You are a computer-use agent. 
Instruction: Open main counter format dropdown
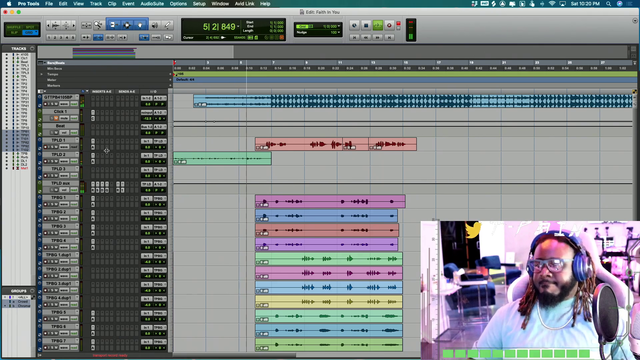(x=238, y=27)
